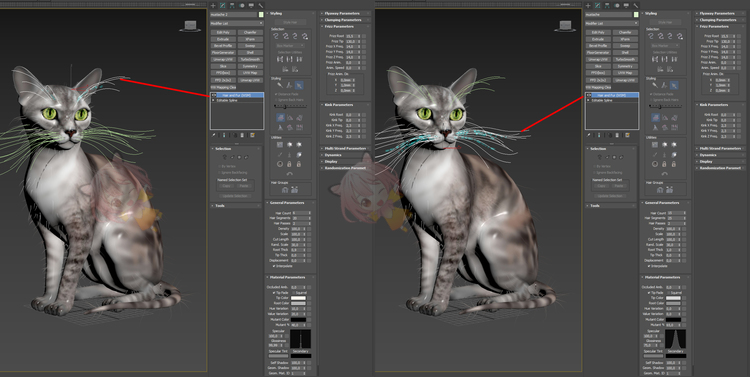Click the Tip Color swatch in left Material Parameters
750x377 pixels.
click(x=298, y=298)
